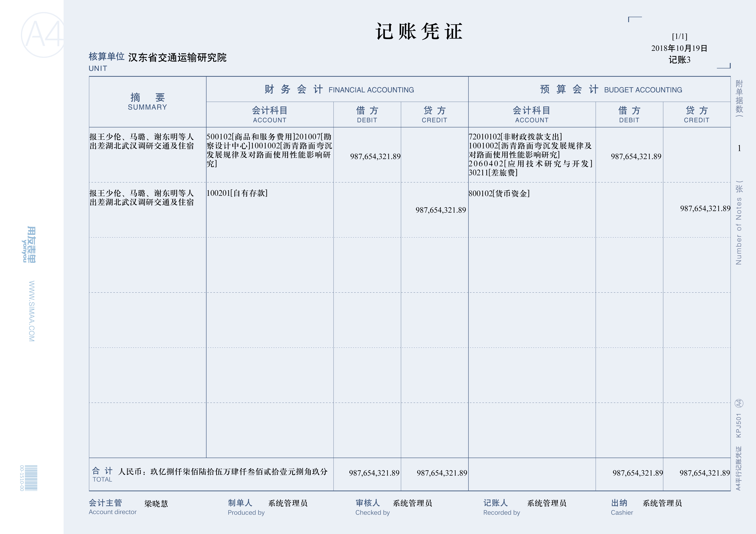Viewport: 756px width, 534px height.
Task: Click the WWW.SIMAA.COM text
Action: 32,311
